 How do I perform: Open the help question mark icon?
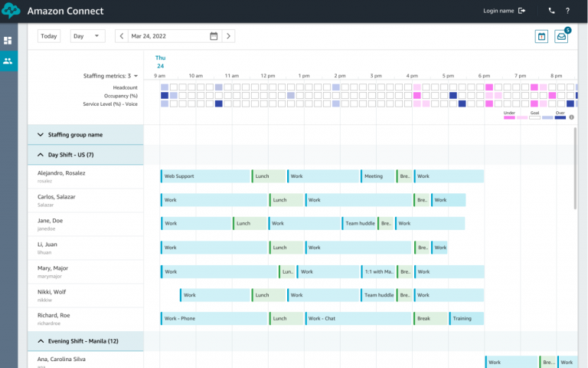[x=567, y=11]
